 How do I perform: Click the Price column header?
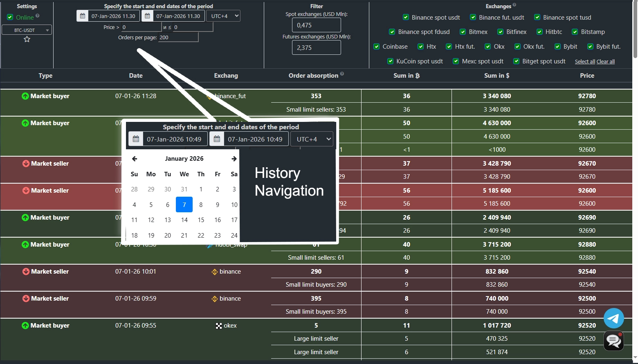pos(587,76)
